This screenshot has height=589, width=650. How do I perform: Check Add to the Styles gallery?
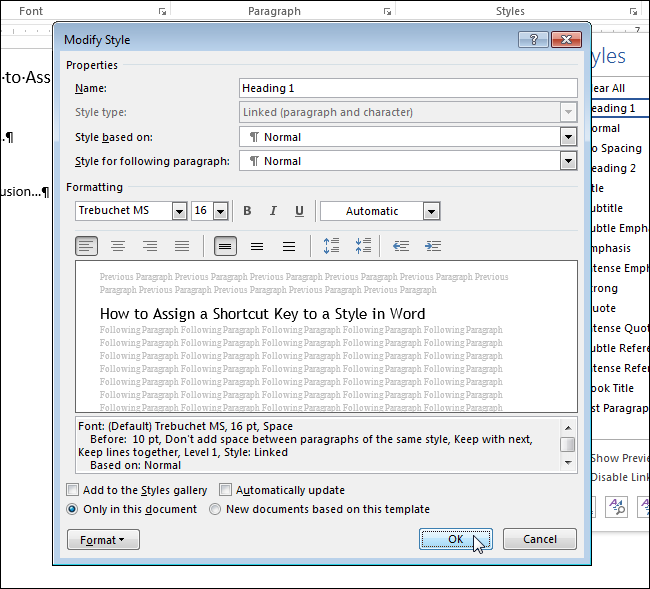[x=73, y=490]
